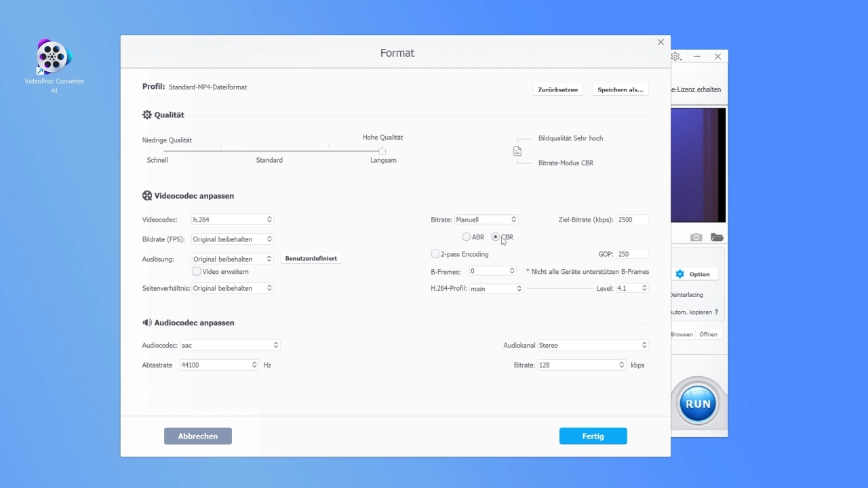
Task: Click the Zurücksetzen button
Action: pyautogui.click(x=558, y=89)
